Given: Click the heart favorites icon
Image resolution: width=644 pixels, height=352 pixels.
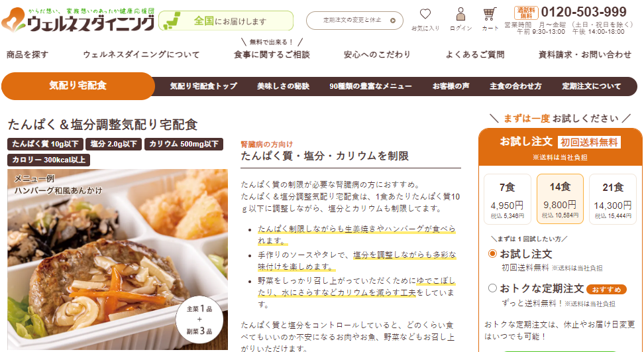Looking at the screenshot, I should (425, 15).
